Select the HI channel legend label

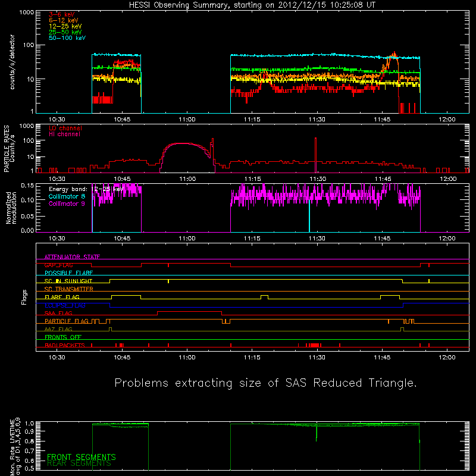point(64,134)
